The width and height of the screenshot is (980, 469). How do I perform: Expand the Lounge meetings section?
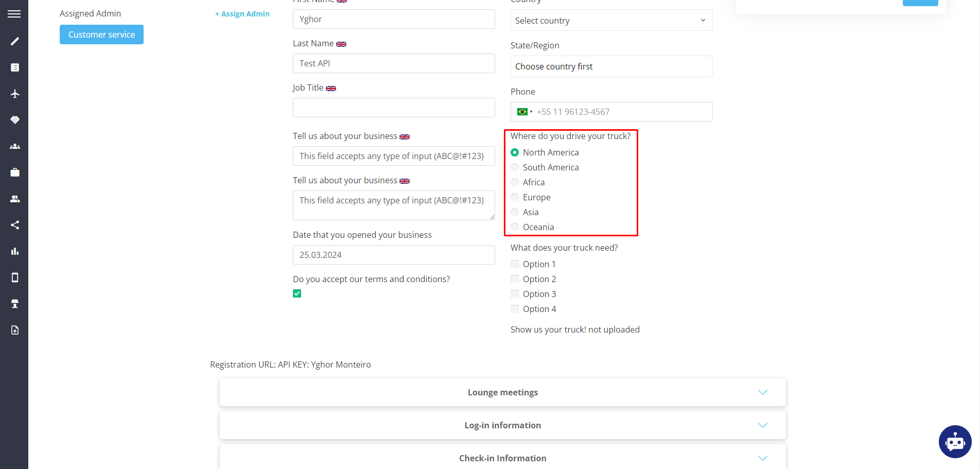502,392
